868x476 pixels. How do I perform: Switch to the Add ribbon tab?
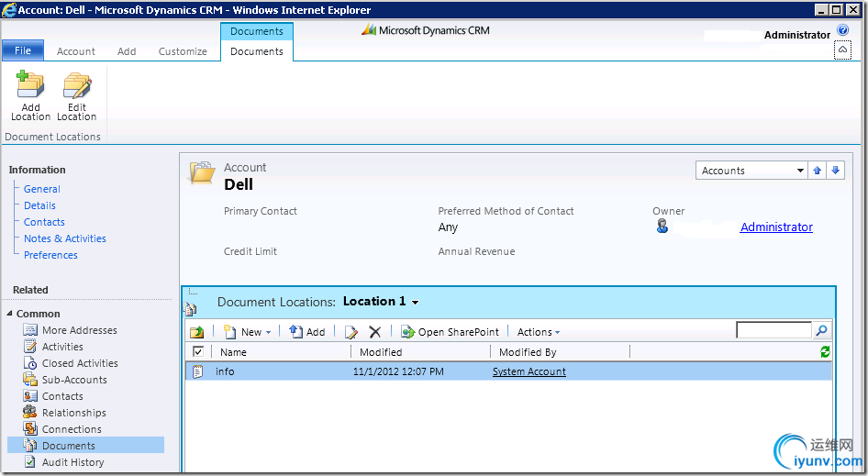(127, 51)
